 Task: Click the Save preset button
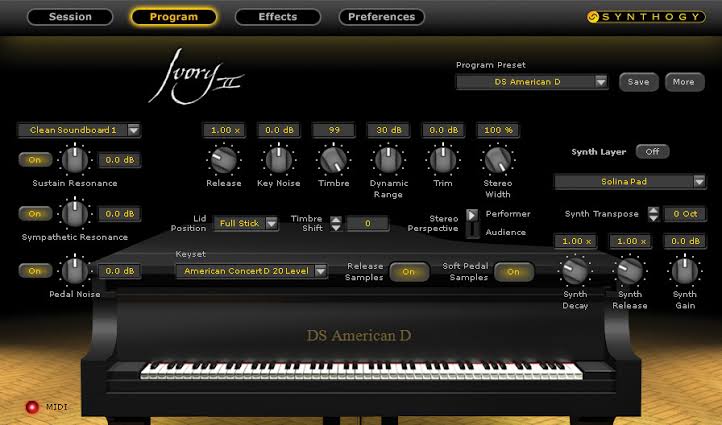tap(638, 82)
